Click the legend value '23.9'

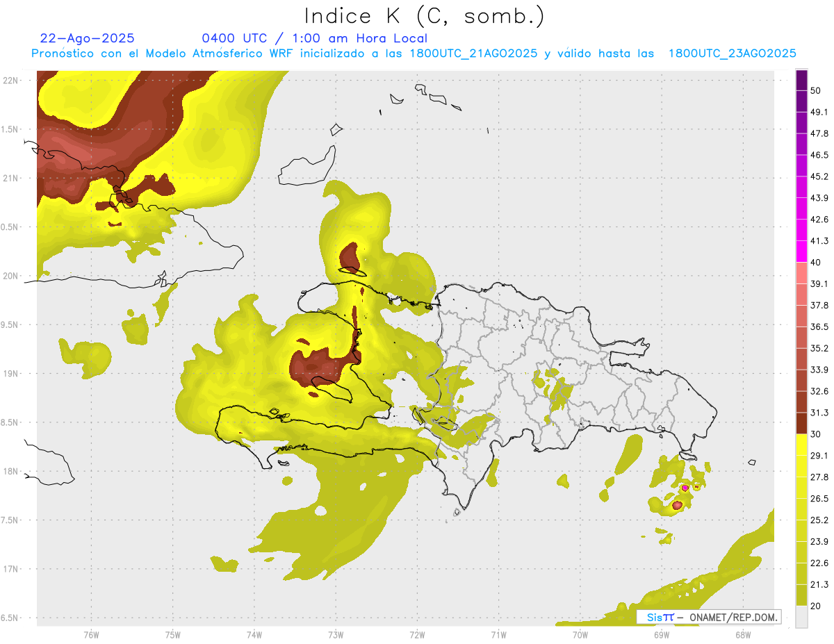(819, 542)
